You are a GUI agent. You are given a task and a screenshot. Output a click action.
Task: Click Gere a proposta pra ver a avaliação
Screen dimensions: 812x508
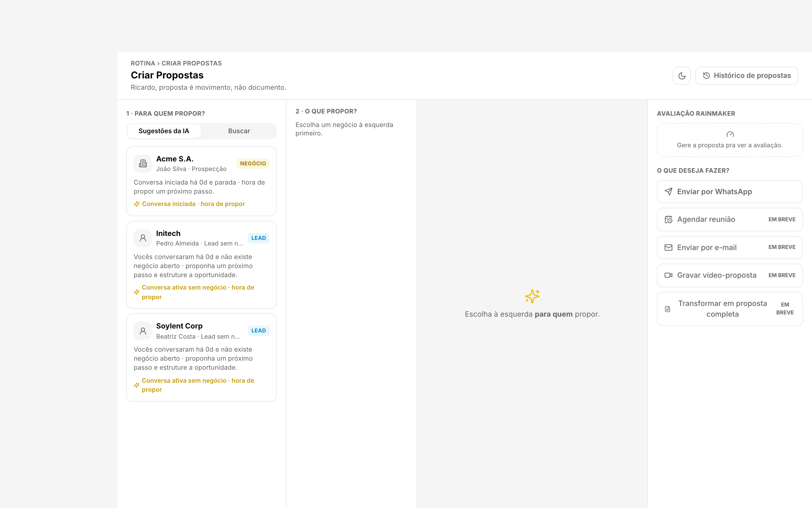point(729,145)
